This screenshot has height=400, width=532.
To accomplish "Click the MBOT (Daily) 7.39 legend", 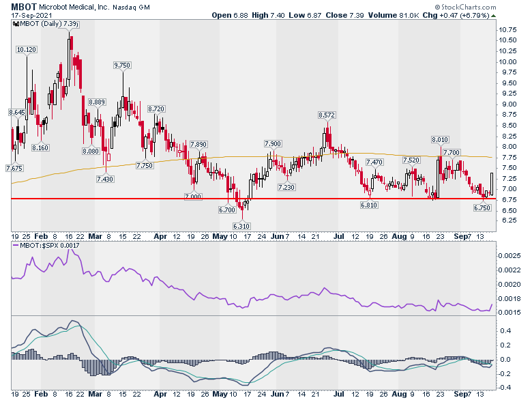I will tap(46, 24).
